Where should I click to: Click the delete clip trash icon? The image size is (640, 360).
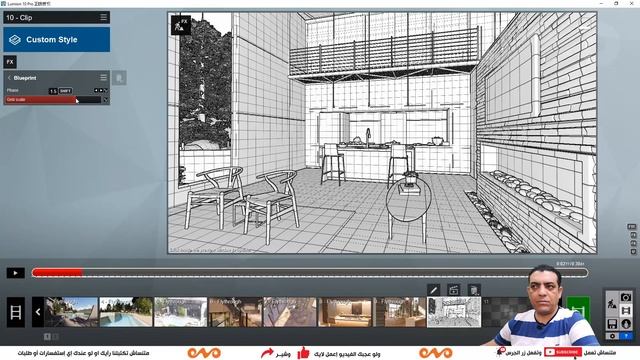pos(474,290)
